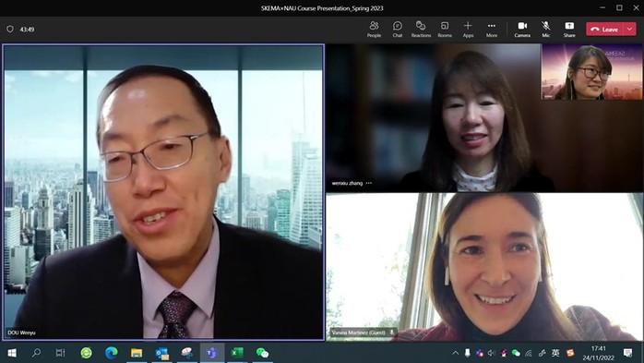Open the People participants panel
Viewport: 644px width, 363px height.
click(374, 30)
